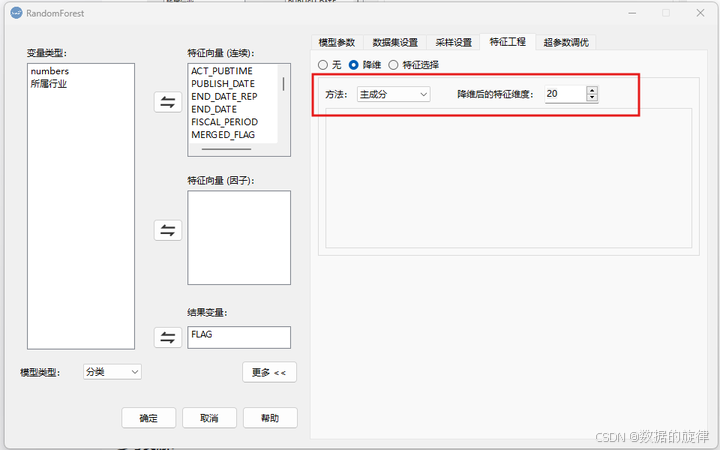
Task: Select PUBLISH_DATE in continuous features list
Action: [x=223, y=84]
